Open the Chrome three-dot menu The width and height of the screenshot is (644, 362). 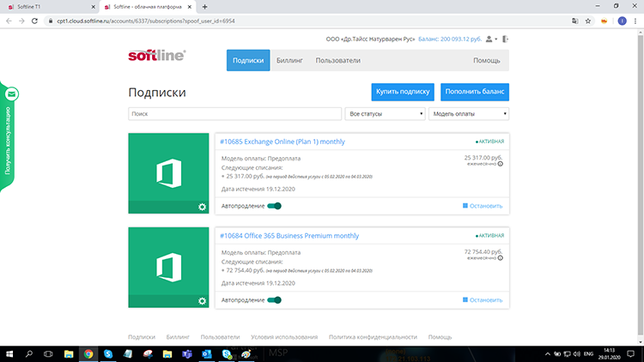pos(635,21)
